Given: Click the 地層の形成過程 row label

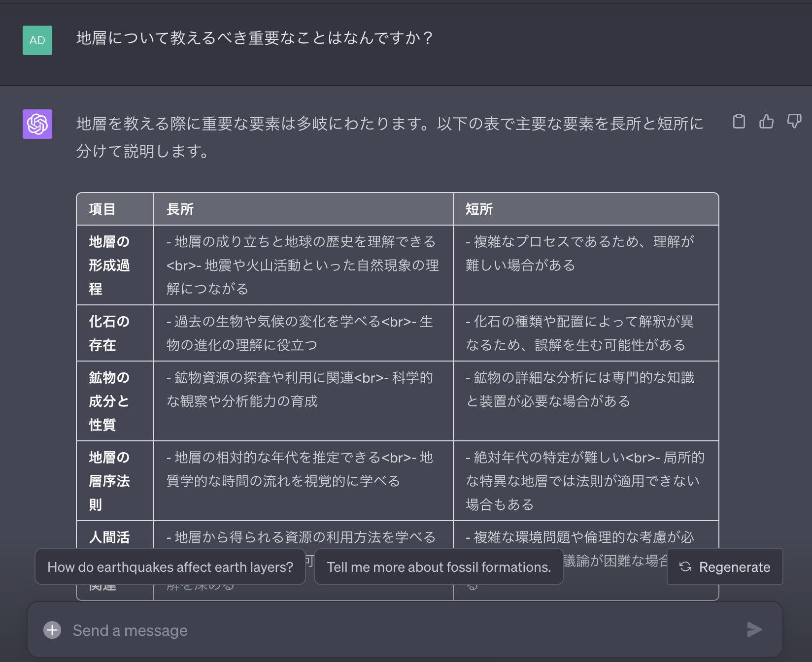Looking at the screenshot, I should click(x=109, y=265).
